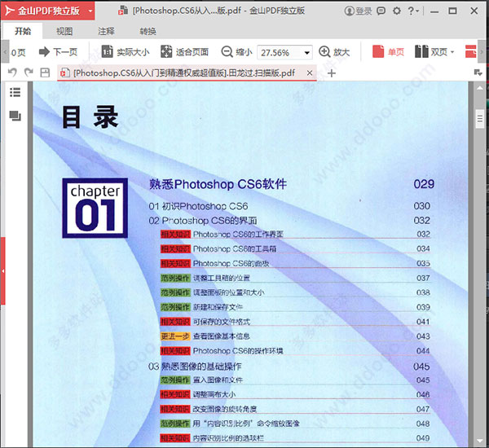Click the 02 Photoshop CS6的界面 entry
The image size is (489, 448).
click(x=203, y=221)
